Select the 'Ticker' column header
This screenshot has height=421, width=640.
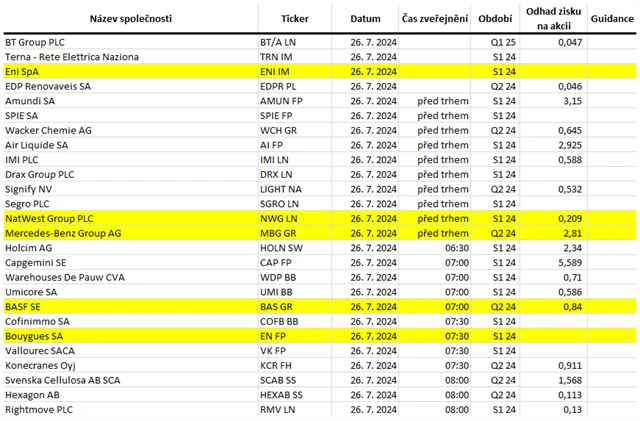tap(295, 18)
